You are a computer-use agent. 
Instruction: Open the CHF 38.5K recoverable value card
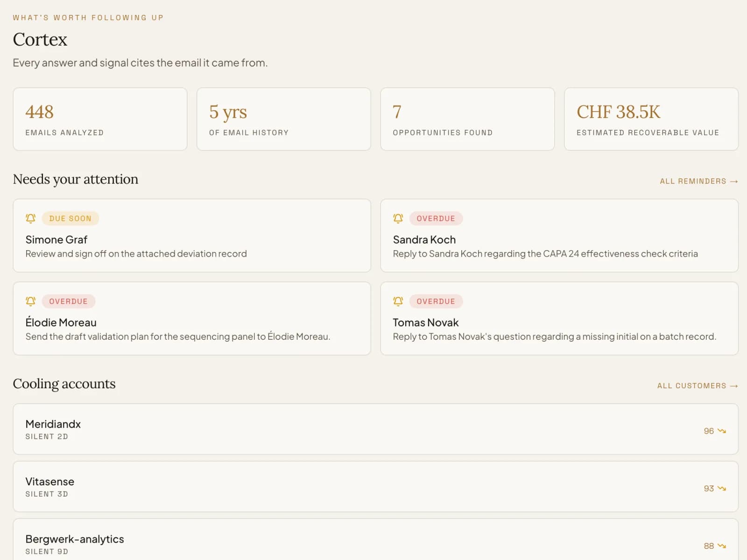651,119
